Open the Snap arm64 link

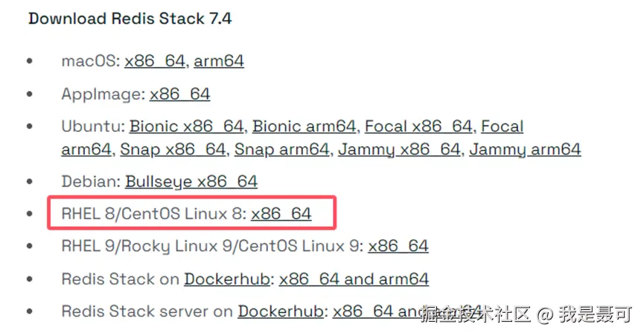[x=281, y=149]
